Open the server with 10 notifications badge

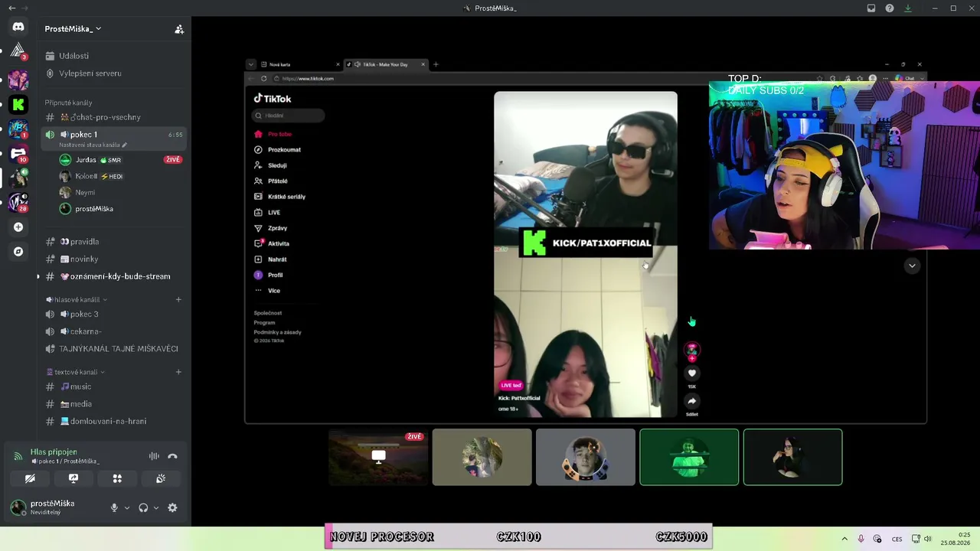click(18, 154)
